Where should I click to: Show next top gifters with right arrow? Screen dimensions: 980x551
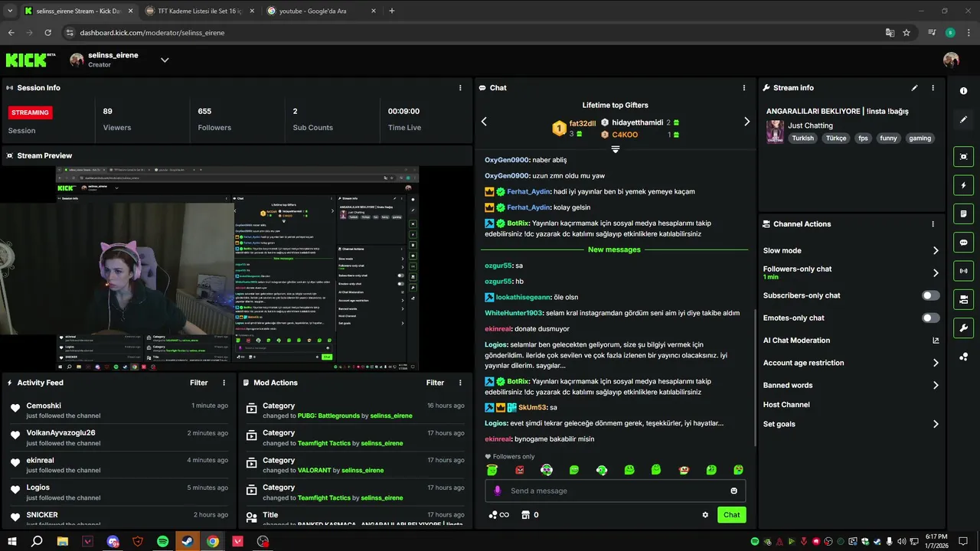[747, 122]
